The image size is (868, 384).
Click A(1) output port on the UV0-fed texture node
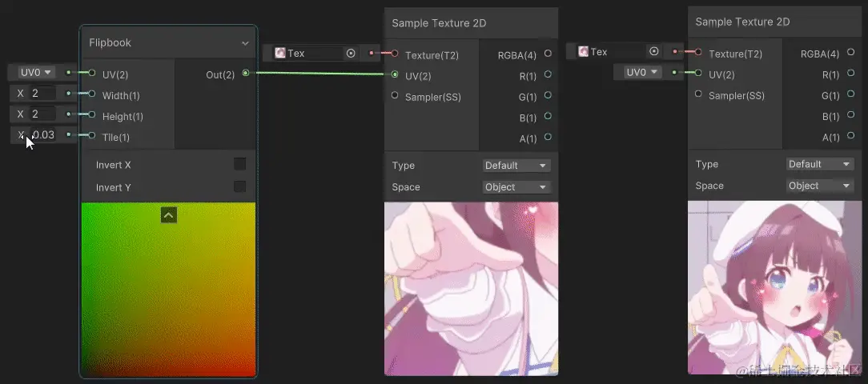point(851,135)
